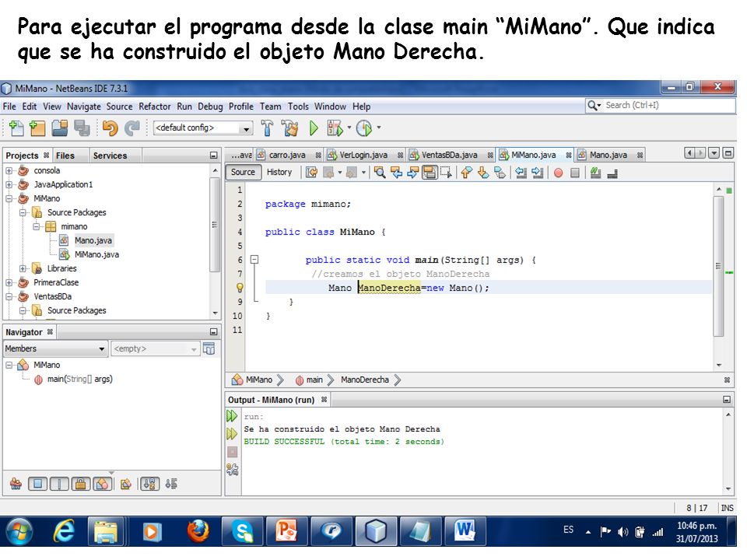Image resolution: width=747 pixels, height=560 pixels.
Task: Click Clean and Build Project icon
Action: pos(289,128)
